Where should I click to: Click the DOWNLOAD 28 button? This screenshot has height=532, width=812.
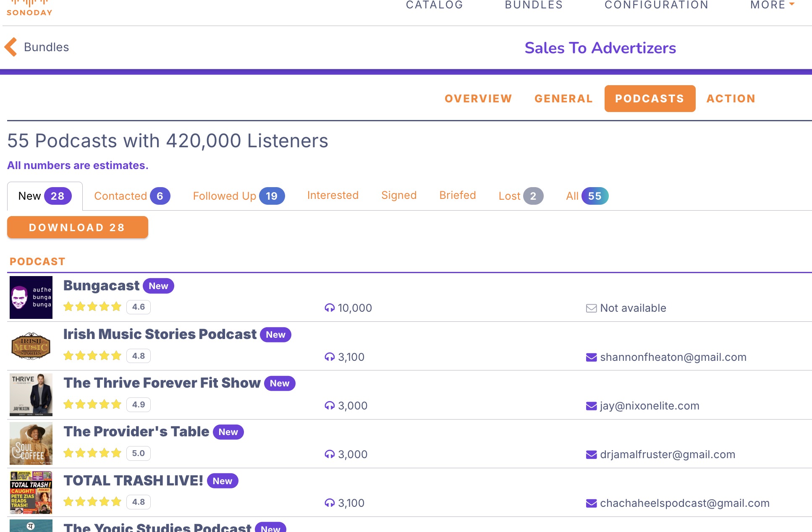[78, 227]
